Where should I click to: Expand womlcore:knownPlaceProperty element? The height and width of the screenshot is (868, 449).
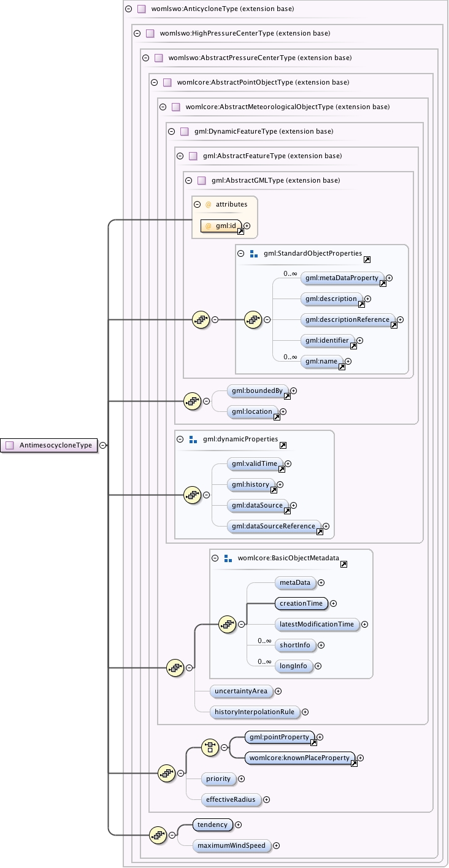coord(361,758)
